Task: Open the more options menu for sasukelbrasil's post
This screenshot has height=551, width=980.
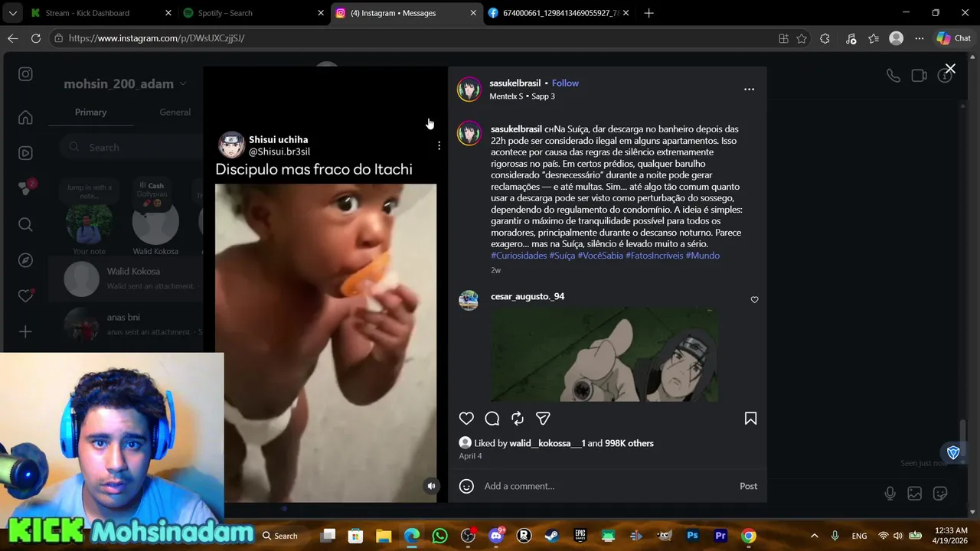Action: 749,90
